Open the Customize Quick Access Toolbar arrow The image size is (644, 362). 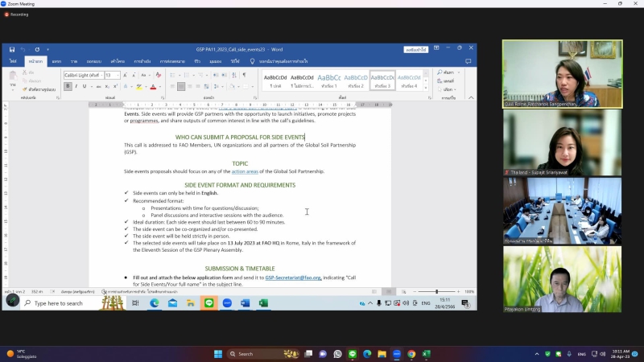pyautogui.click(x=47, y=49)
